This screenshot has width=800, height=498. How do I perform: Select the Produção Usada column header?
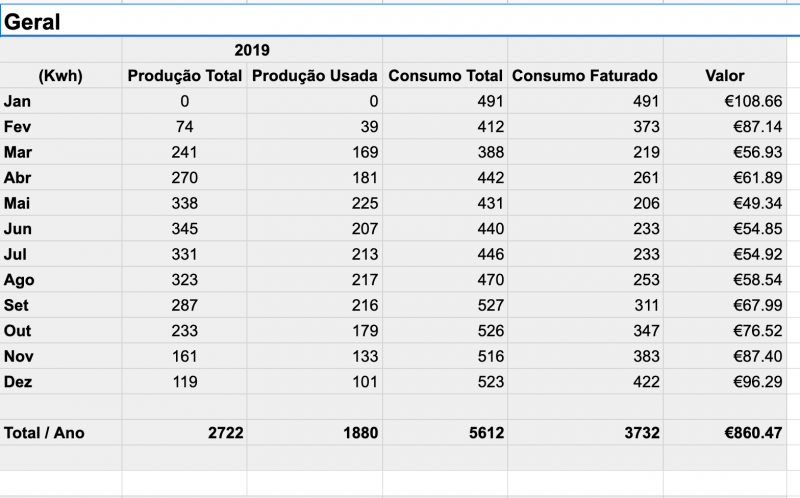[314, 76]
